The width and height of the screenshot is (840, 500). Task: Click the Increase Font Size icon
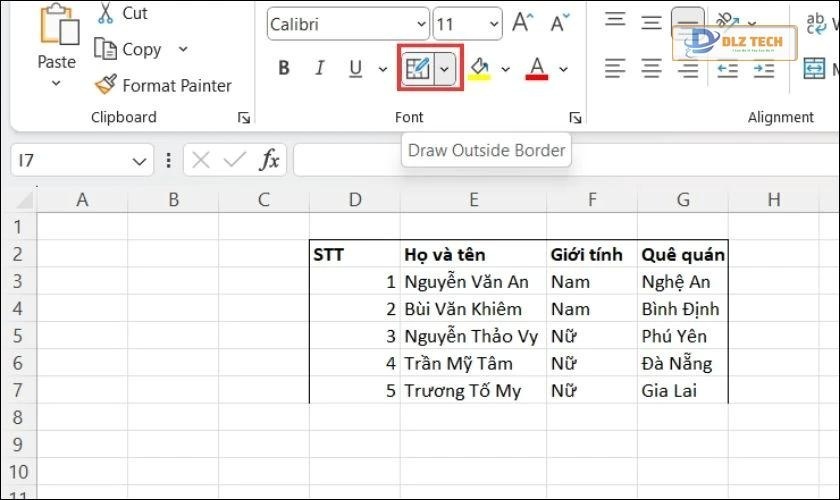[x=522, y=23]
